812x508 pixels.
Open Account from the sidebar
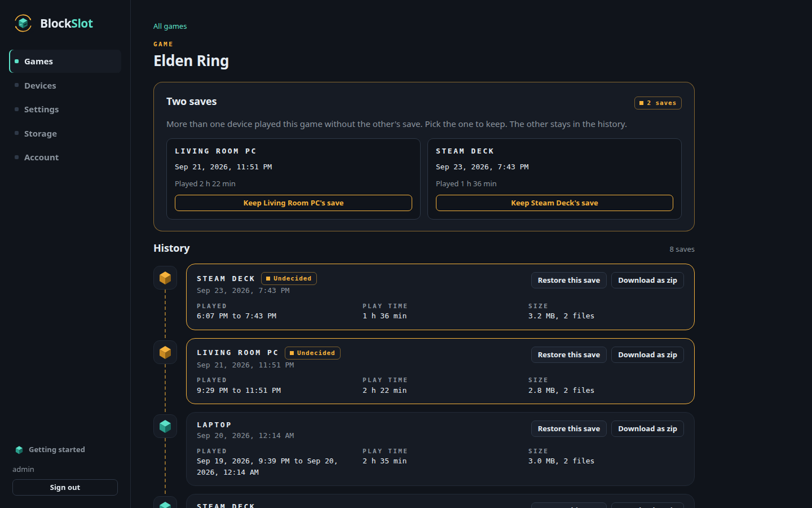65,157
